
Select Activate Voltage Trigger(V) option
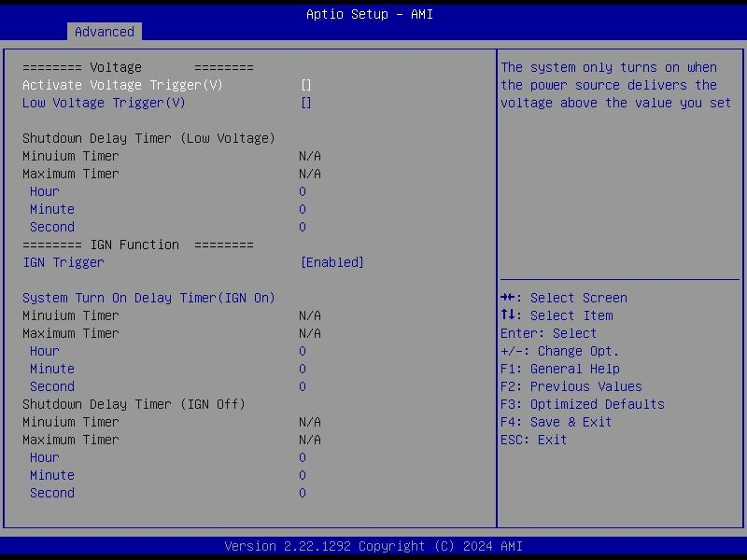click(122, 85)
